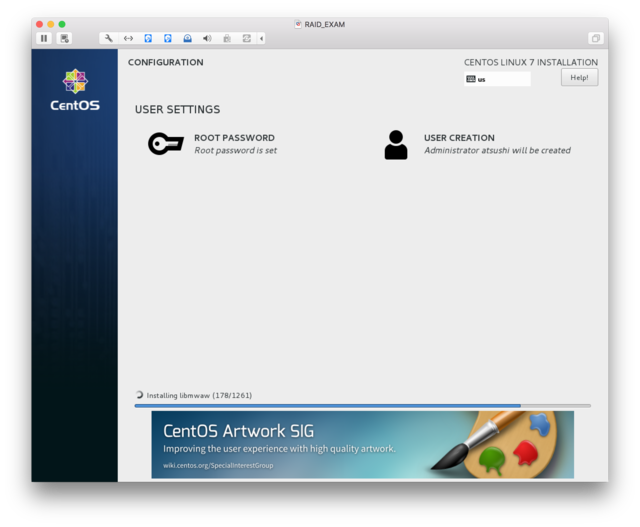
Task: Click the CD/DVD drive icon
Action: point(187,38)
